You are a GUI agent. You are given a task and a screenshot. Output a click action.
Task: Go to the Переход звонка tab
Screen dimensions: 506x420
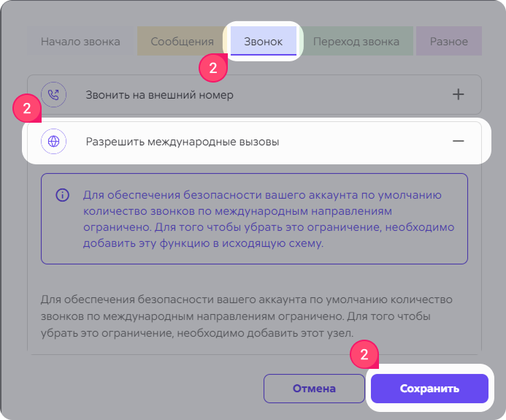tap(356, 42)
